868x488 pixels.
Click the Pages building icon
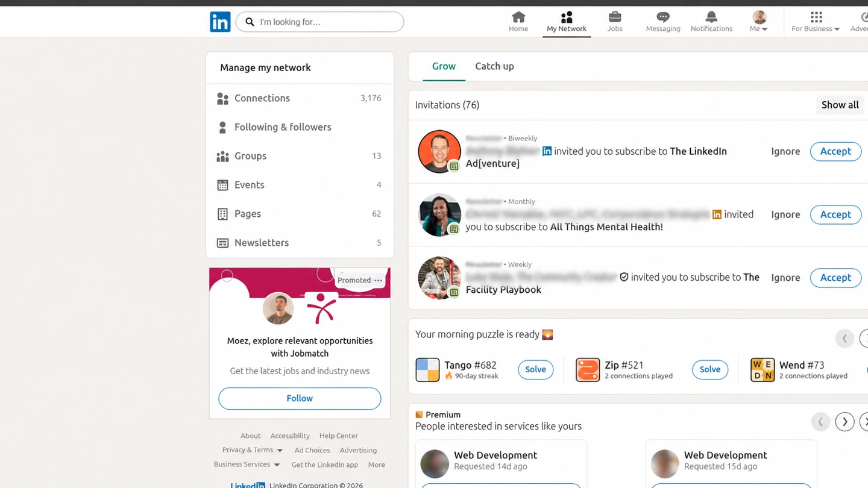[x=222, y=214]
